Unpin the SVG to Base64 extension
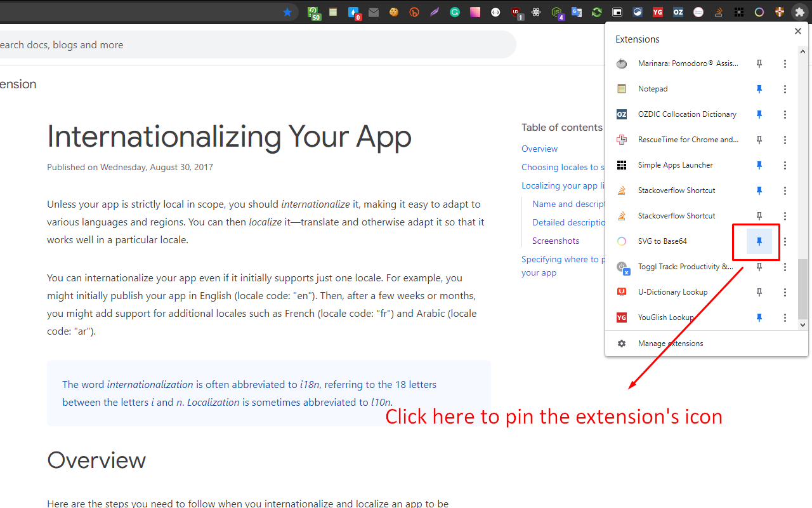This screenshot has height=508, width=812. click(759, 241)
